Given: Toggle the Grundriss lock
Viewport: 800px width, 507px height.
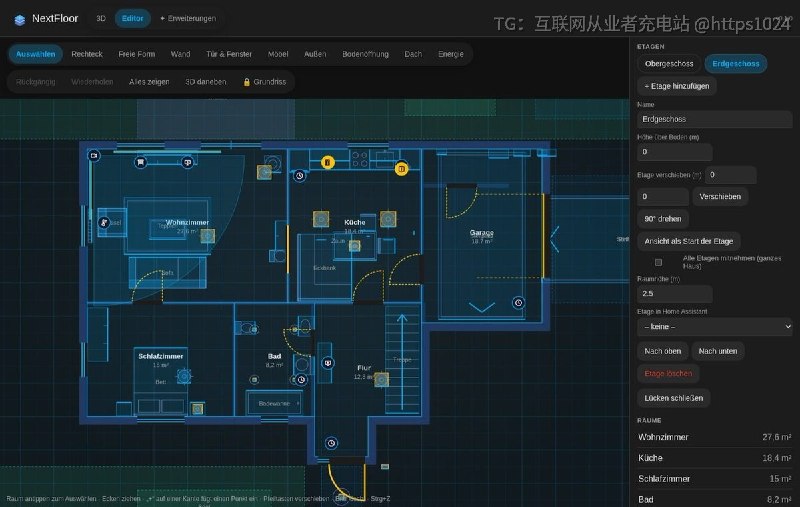Looking at the screenshot, I should coord(265,82).
